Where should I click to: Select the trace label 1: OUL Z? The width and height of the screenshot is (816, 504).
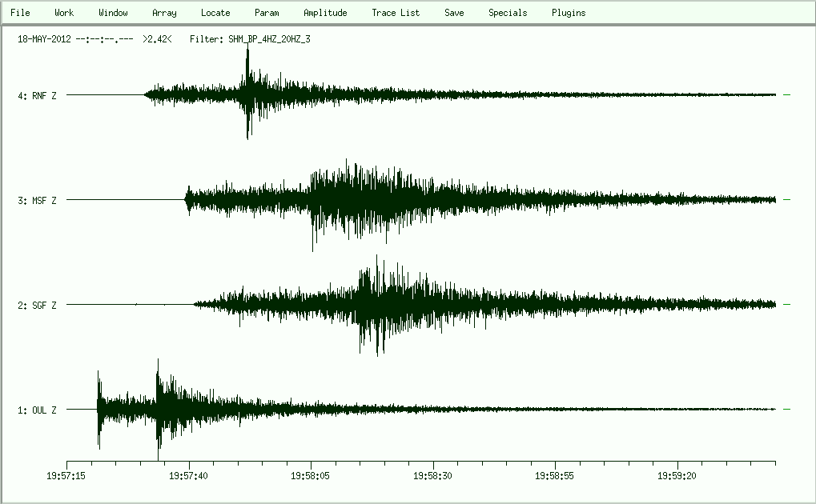pos(37,410)
